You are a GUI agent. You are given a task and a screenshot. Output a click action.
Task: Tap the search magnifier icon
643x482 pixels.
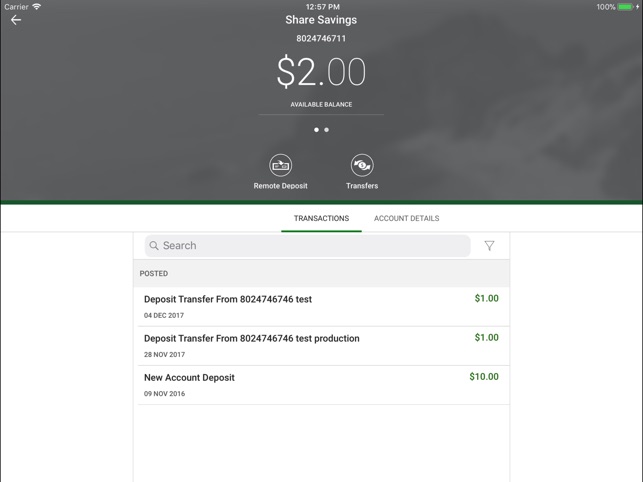(154, 246)
